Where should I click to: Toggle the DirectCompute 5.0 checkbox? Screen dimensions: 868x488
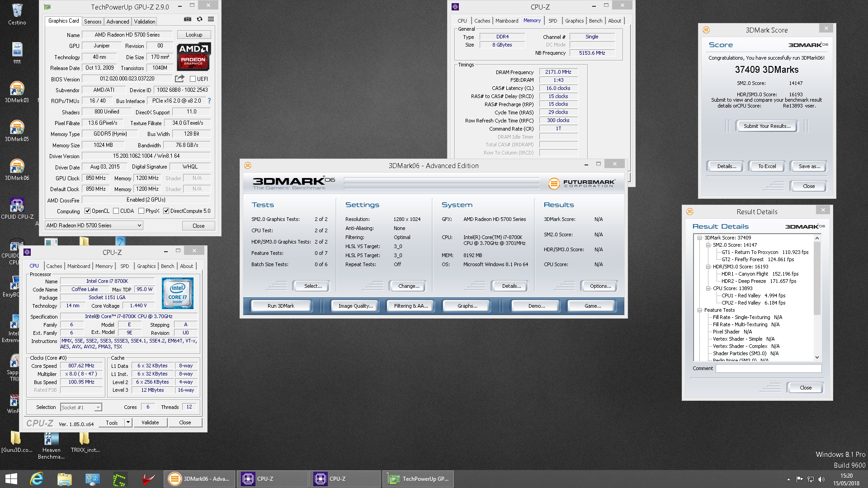point(166,211)
